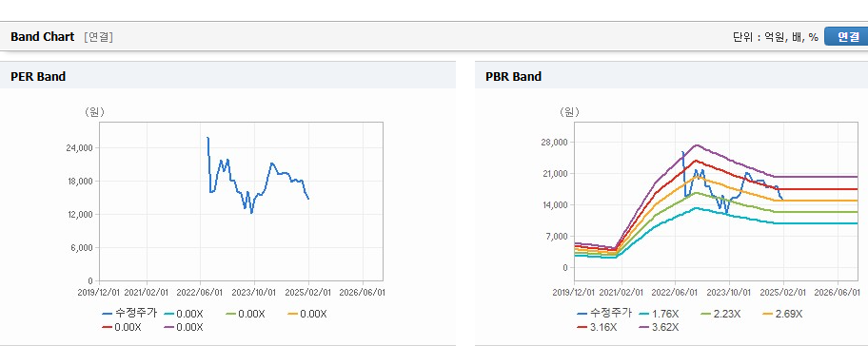Toggle the 2.23X legend series

pos(720,314)
